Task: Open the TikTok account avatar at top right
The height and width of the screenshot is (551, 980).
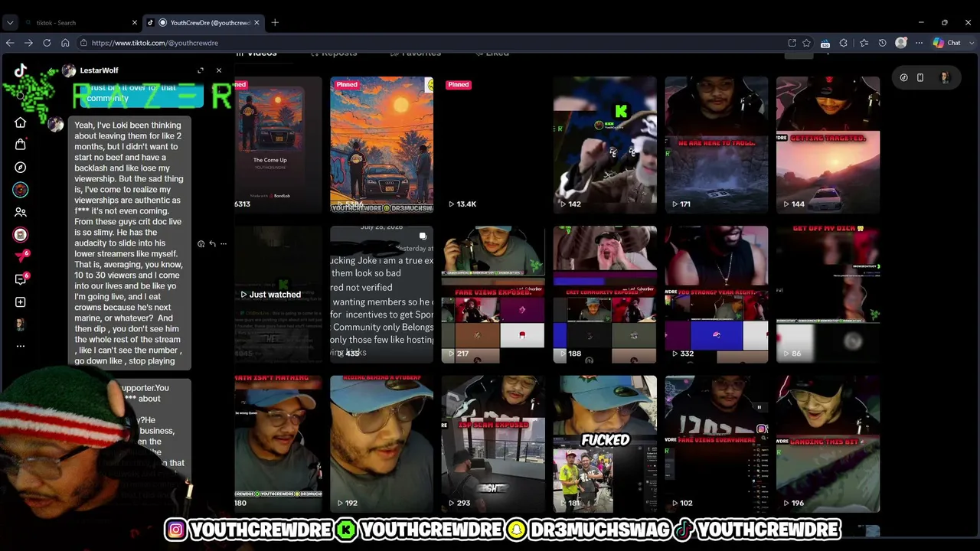Action: pyautogui.click(x=944, y=77)
